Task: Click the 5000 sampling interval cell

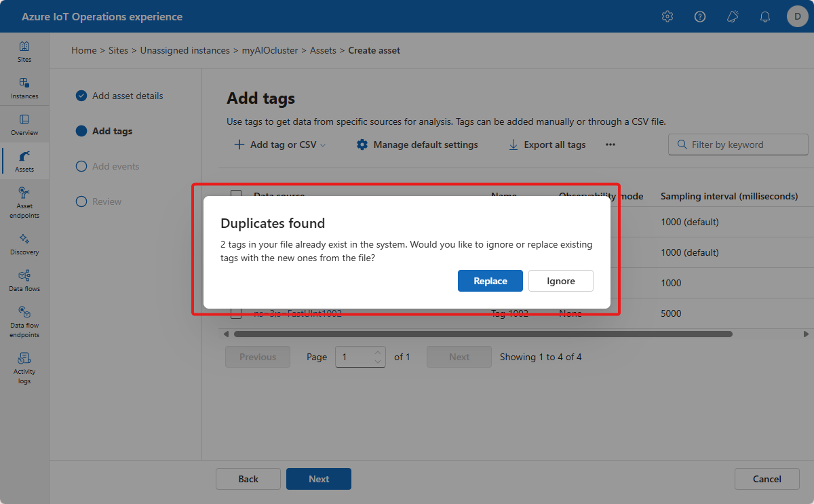Action: (671, 313)
